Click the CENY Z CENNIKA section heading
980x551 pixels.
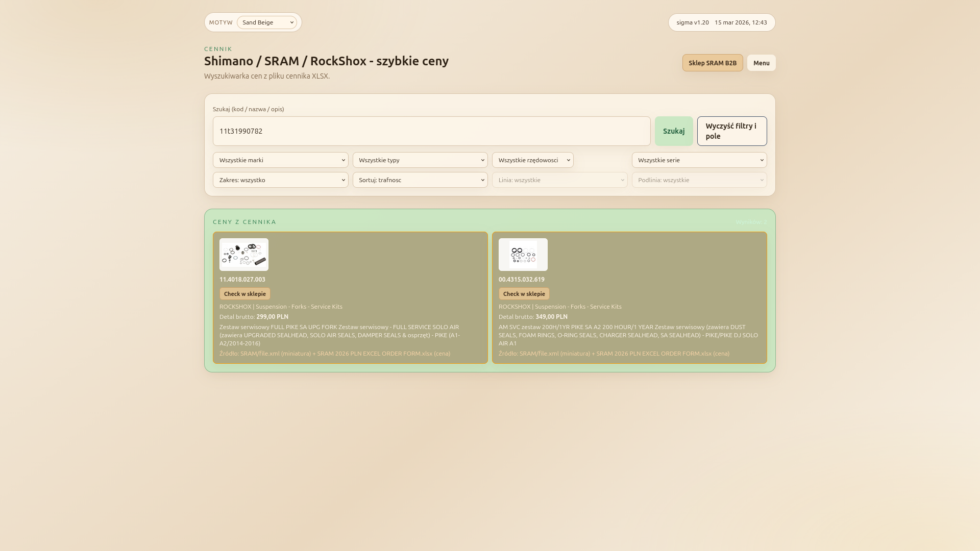(244, 222)
